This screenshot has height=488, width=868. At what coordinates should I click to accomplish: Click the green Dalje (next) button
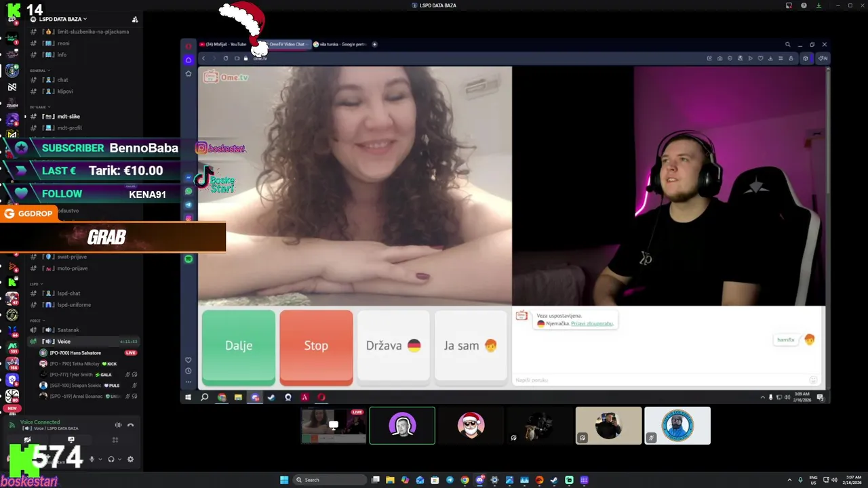tap(239, 348)
